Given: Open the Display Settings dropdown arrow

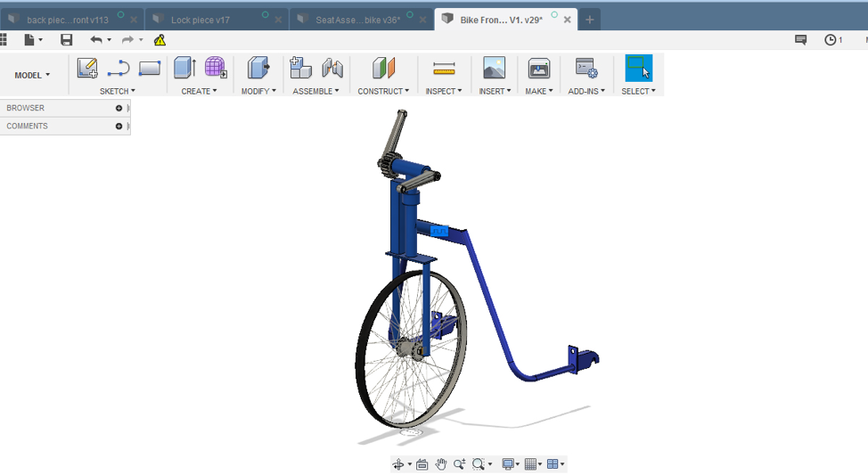Looking at the screenshot, I should (x=518, y=464).
